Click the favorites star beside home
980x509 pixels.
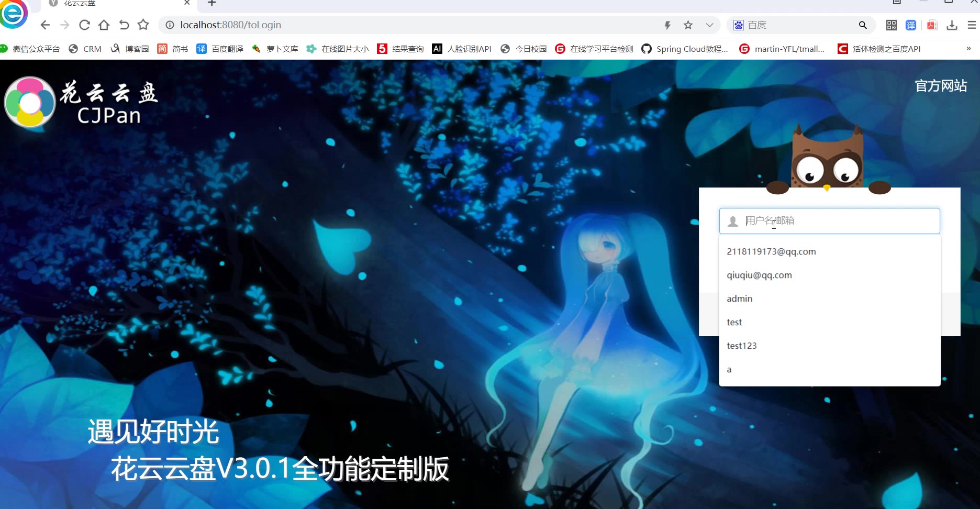click(x=143, y=25)
